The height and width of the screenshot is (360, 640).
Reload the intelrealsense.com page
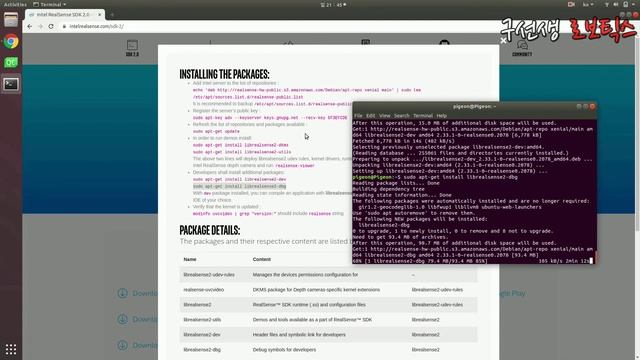51,26
